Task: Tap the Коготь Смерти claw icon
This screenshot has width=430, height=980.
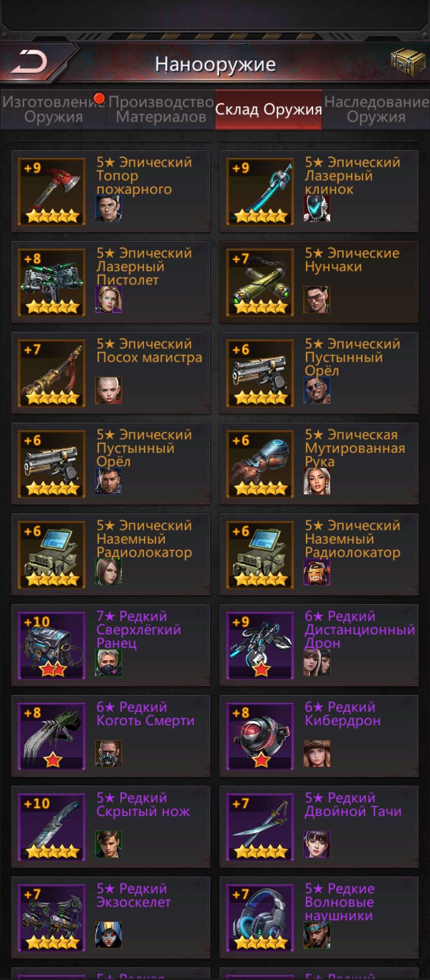Action: click(52, 737)
